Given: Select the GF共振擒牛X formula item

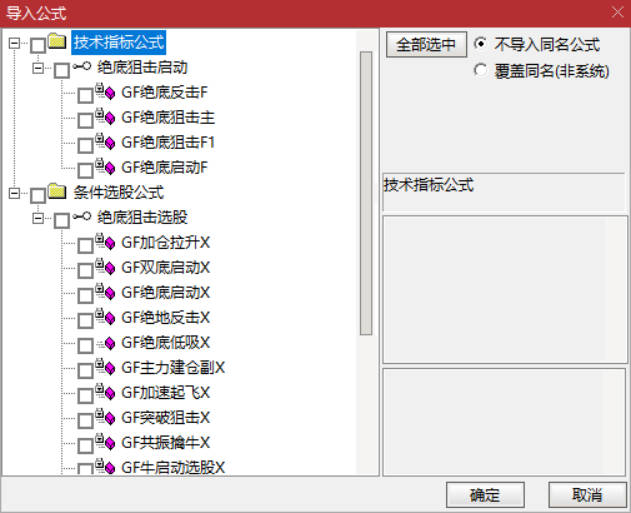Looking at the screenshot, I should pos(166,443).
